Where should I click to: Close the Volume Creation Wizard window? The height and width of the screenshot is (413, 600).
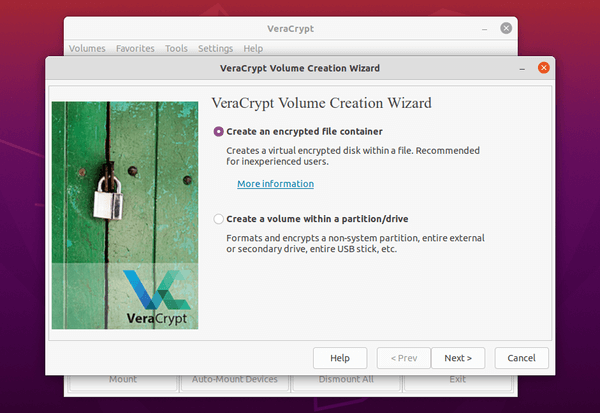[x=543, y=68]
